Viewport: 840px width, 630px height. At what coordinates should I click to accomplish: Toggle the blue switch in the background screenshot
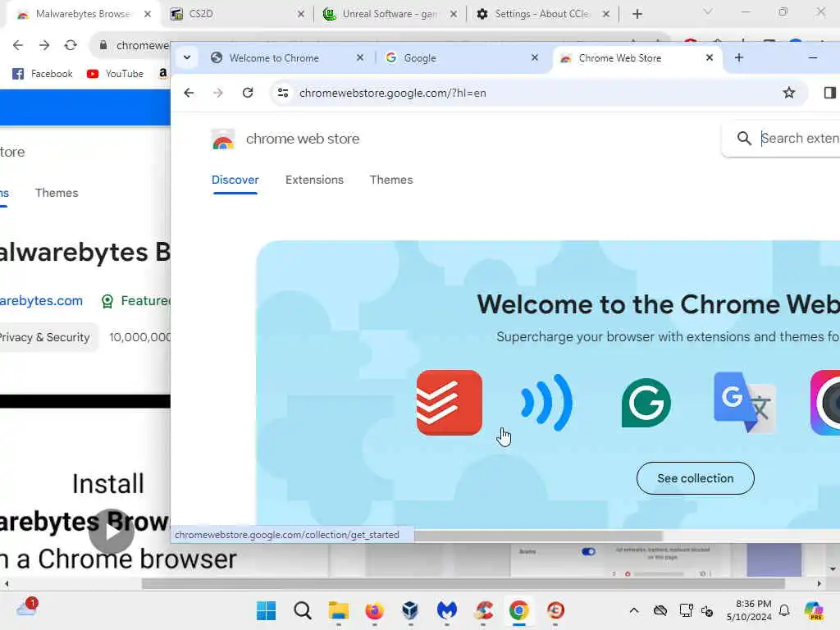tap(588, 551)
